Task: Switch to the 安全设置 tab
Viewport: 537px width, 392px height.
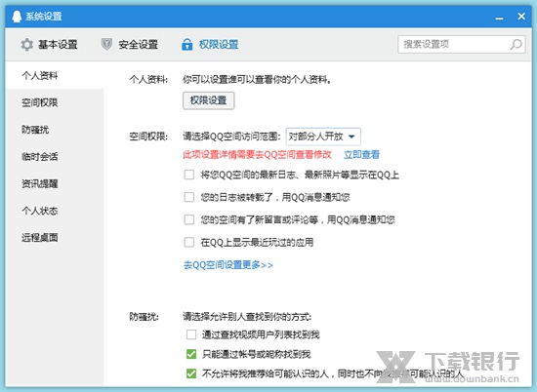Action: [x=130, y=45]
